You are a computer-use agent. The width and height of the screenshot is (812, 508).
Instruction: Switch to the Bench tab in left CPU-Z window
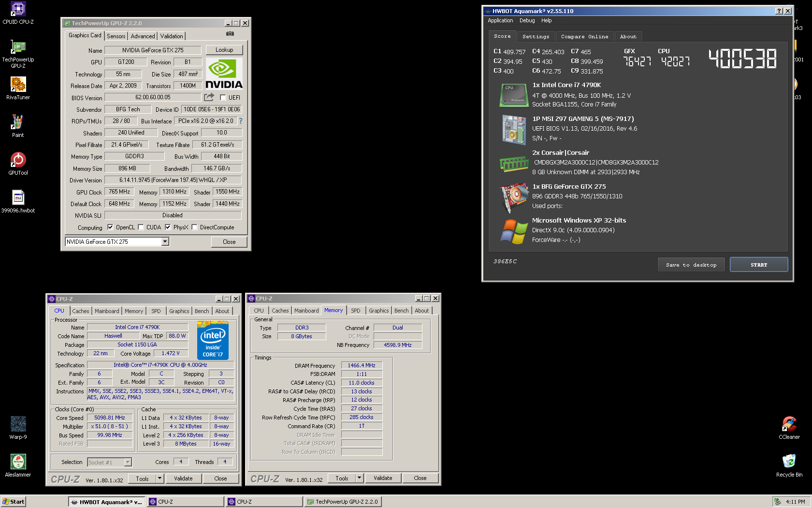[x=202, y=311]
